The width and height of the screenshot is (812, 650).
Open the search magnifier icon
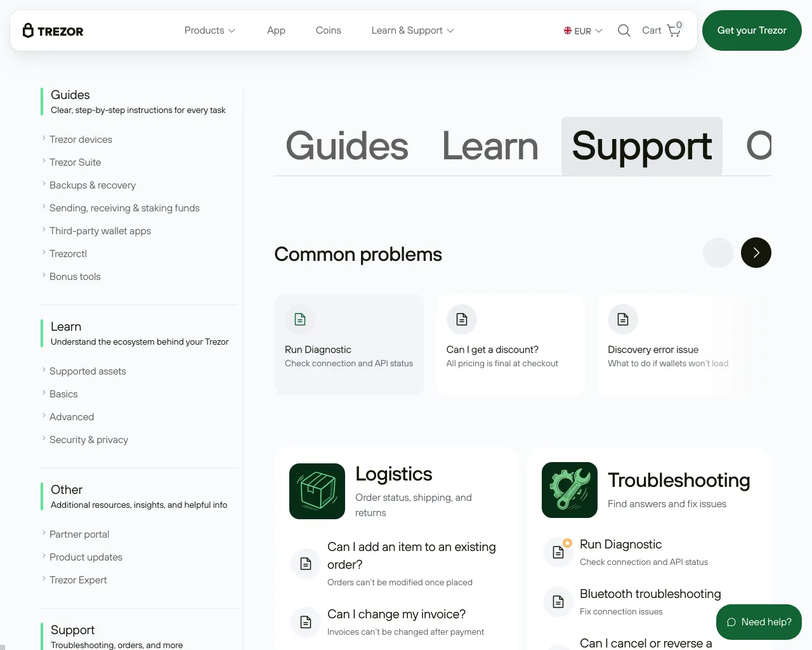(624, 30)
